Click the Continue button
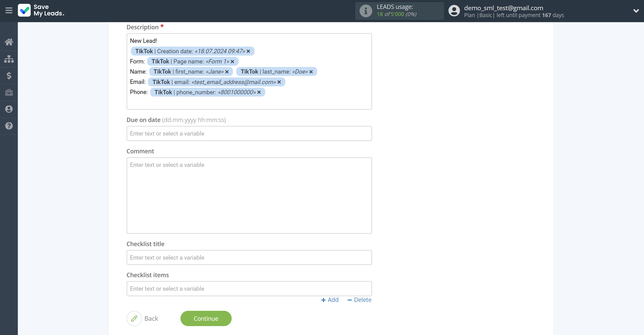 206,318
